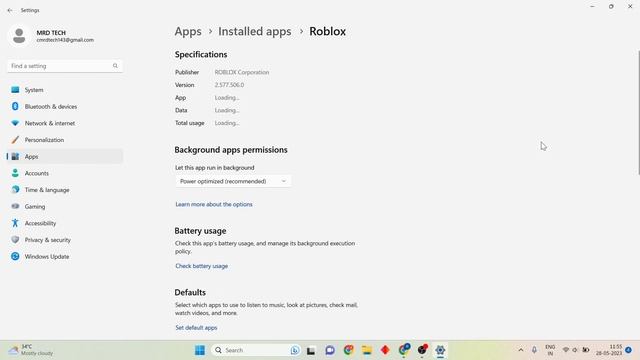
Task: Click the Bluetooth icon in sidebar
Action: 15,107
